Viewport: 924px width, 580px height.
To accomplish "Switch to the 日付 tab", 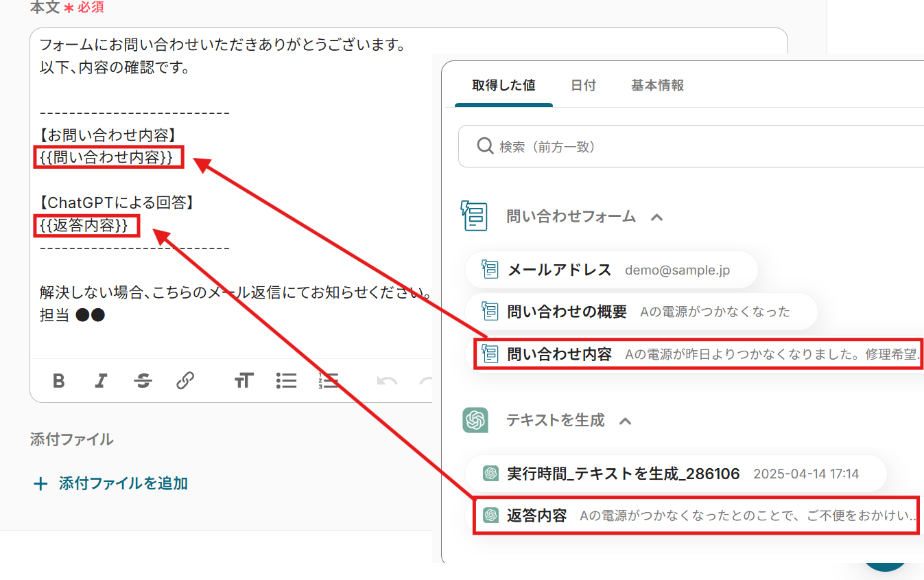I will coord(583,86).
